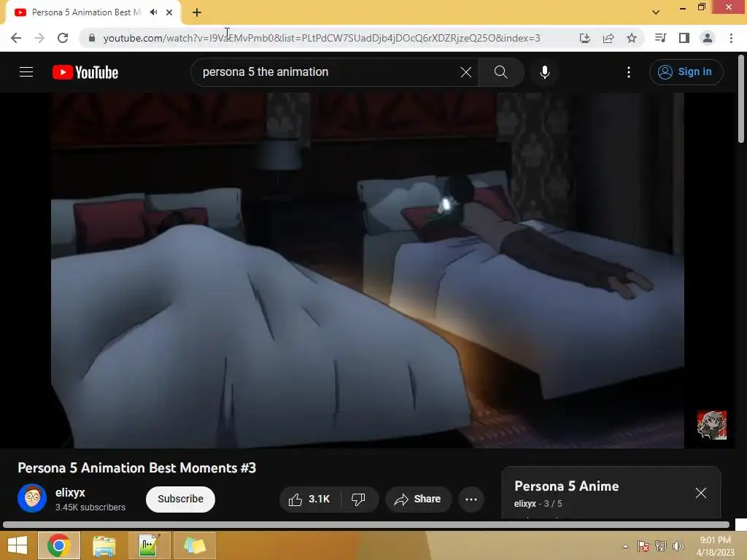Click the site lock icon in address bar
The image size is (747, 560).
click(x=92, y=38)
